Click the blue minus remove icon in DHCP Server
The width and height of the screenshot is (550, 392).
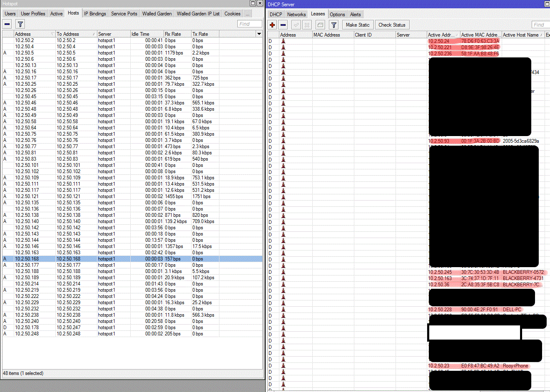[283, 25]
